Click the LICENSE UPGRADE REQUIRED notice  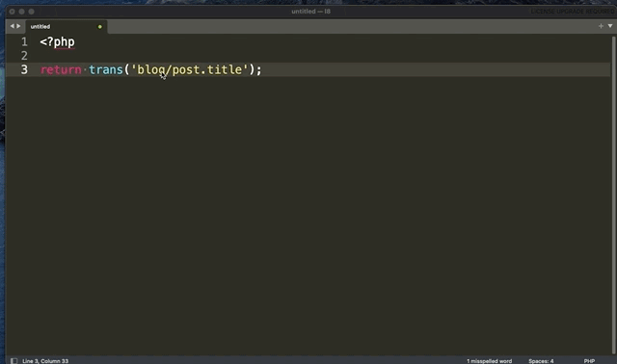click(x=573, y=12)
